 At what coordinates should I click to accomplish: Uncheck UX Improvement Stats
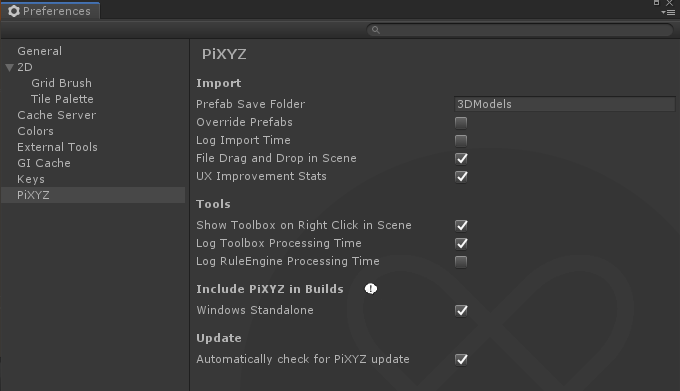(x=461, y=177)
